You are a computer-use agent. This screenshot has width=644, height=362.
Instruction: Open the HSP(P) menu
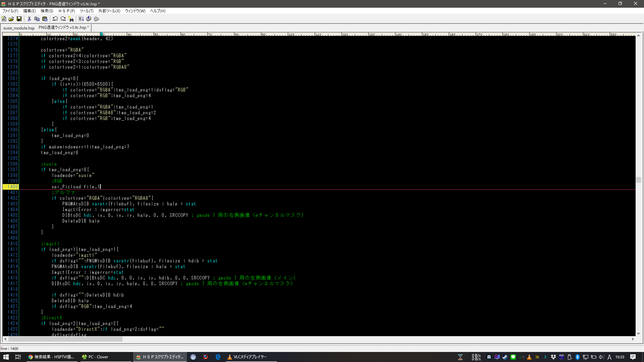67,11
